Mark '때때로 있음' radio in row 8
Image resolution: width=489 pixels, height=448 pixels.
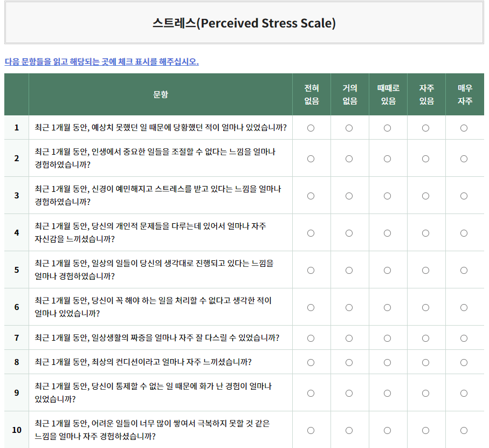point(387,363)
